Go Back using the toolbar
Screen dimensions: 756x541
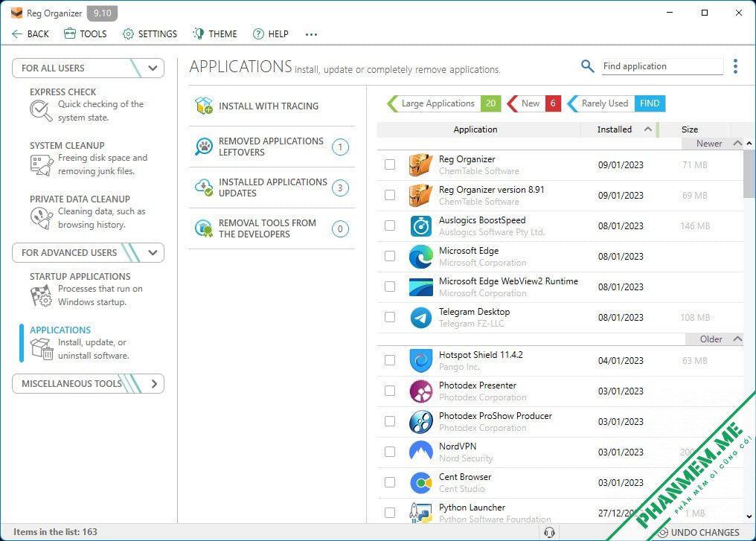31,33
